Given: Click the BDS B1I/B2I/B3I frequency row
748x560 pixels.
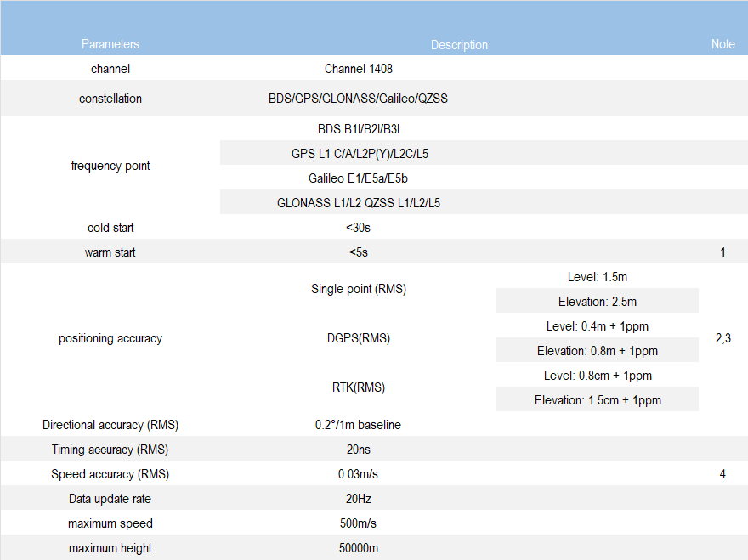Looking at the screenshot, I should pos(358,129).
